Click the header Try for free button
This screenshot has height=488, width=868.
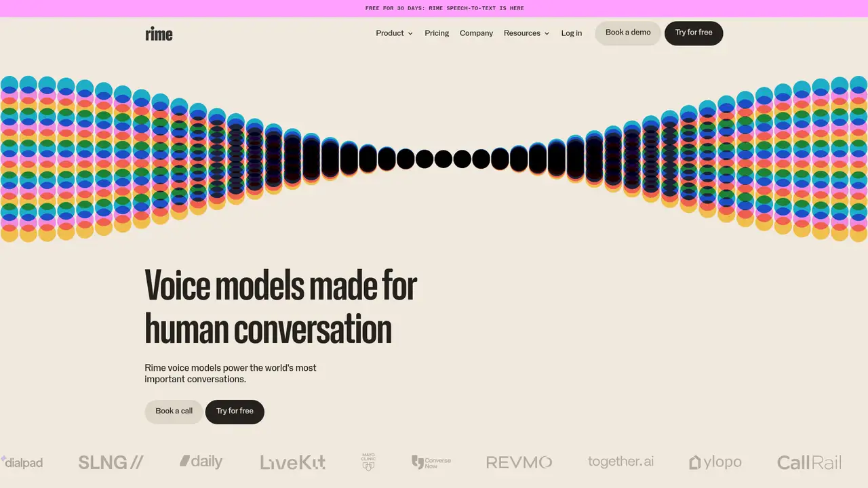click(694, 33)
